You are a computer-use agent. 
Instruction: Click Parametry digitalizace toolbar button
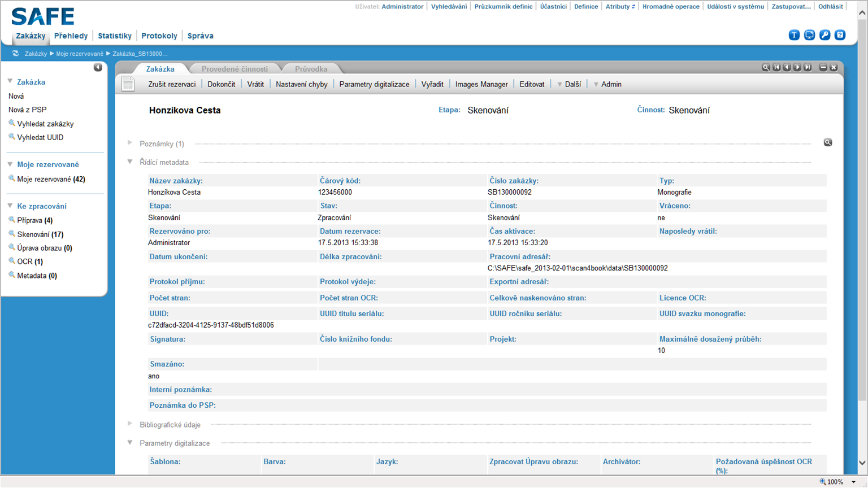click(374, 84)
